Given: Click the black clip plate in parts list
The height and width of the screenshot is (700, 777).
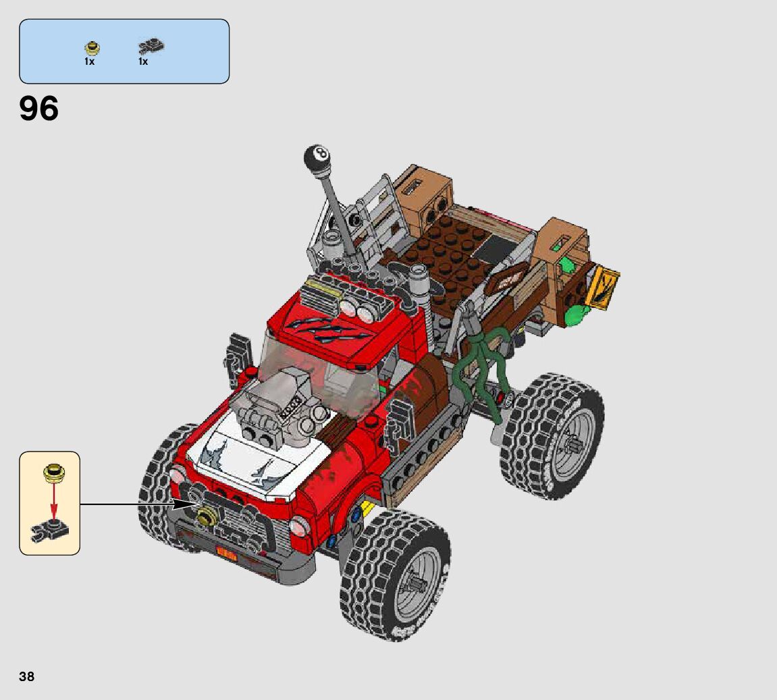Looking at the screenshot, I should [151, 47].
